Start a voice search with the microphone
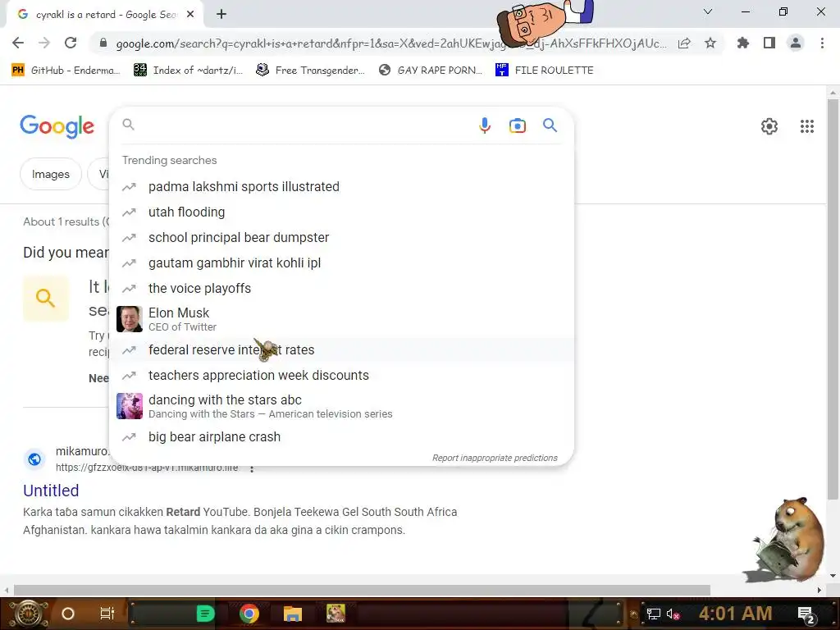The image size is (840, 630). (485, 126)
